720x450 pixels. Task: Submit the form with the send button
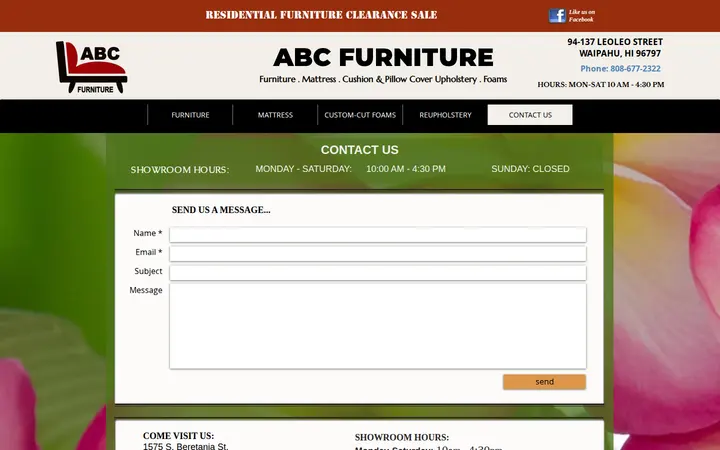click(x=544, y=382)
